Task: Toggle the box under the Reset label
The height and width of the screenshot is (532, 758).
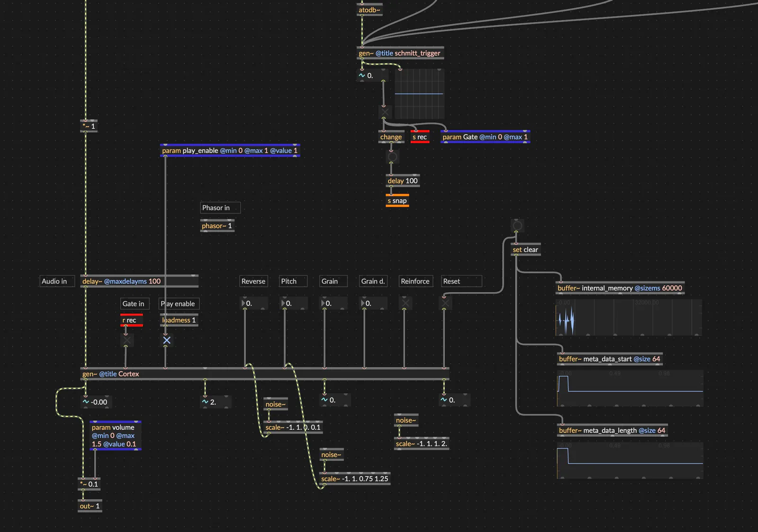Action: [445, 303]
